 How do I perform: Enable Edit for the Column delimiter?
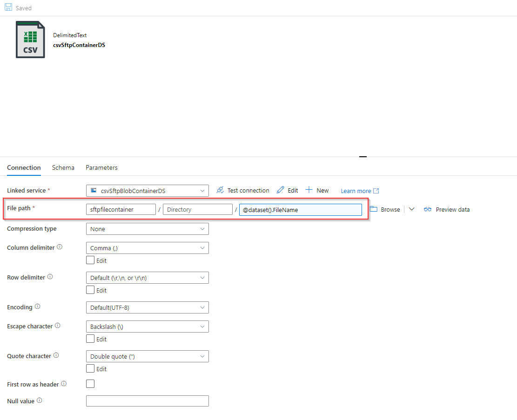click(91, 260)
